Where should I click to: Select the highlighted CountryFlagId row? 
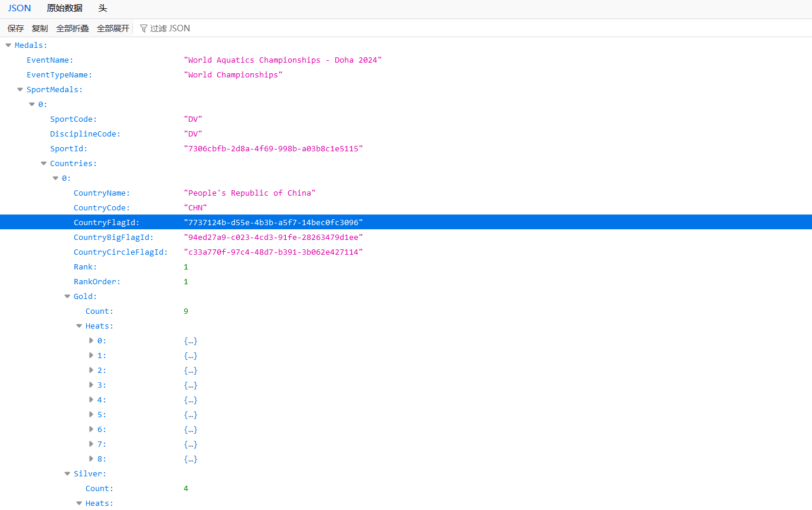point(406,222)
